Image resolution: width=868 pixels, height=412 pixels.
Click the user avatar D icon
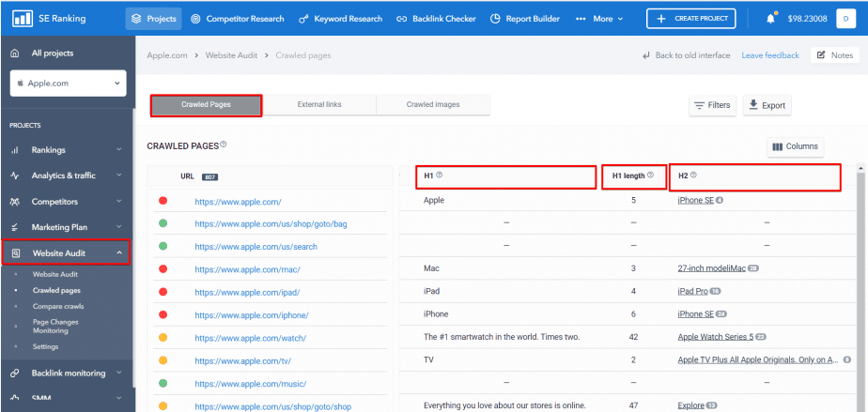[845, 18]
